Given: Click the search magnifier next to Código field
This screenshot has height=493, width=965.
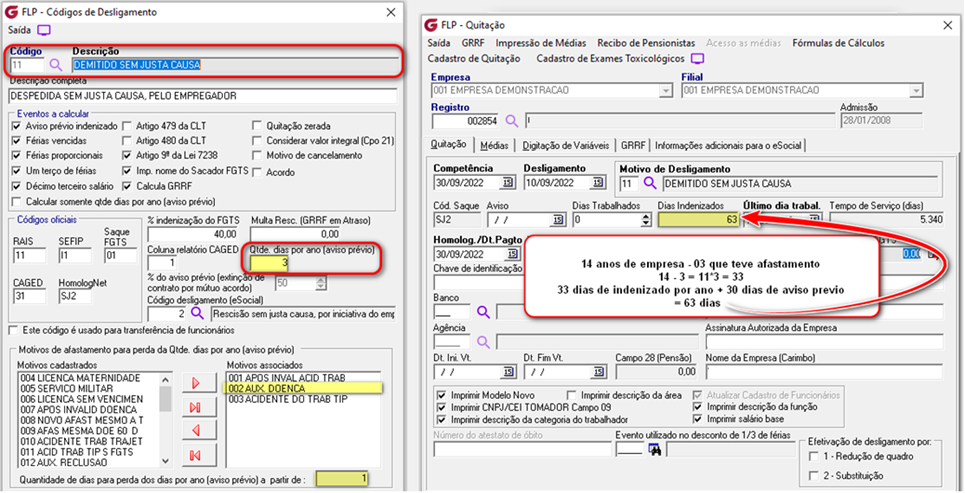Looking at the screenshot, I should 56,65.
